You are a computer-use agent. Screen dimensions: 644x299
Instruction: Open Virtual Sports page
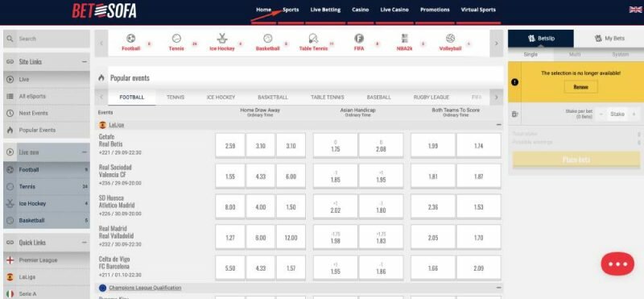pos(478,10)
